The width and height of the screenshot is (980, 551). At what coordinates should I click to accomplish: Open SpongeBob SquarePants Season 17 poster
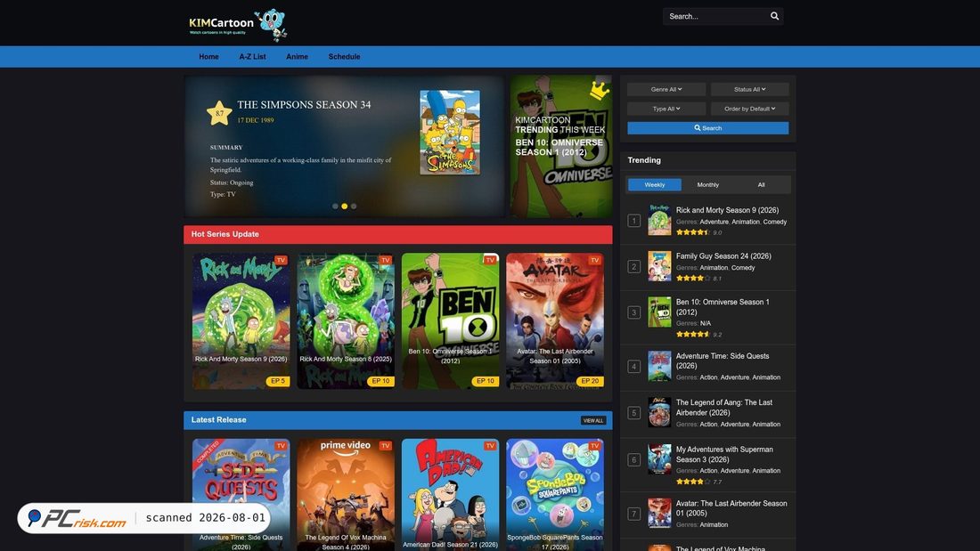coord(555,495)
